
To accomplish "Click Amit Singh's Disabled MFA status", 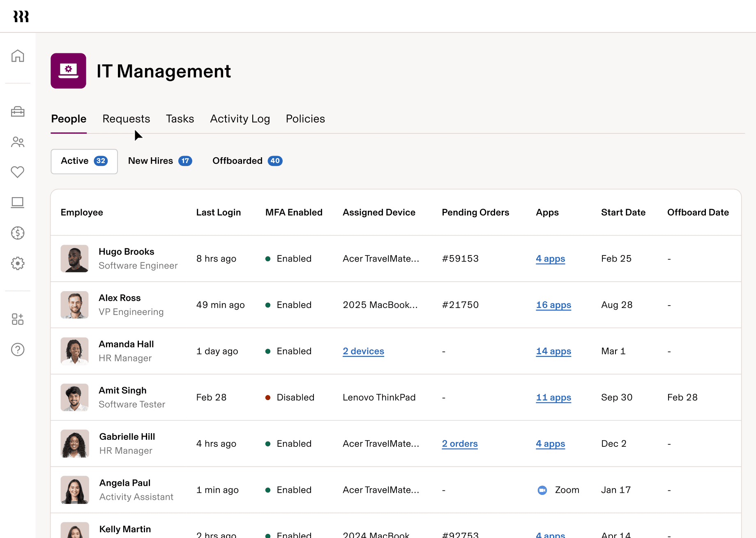I will tap(290, 398).
